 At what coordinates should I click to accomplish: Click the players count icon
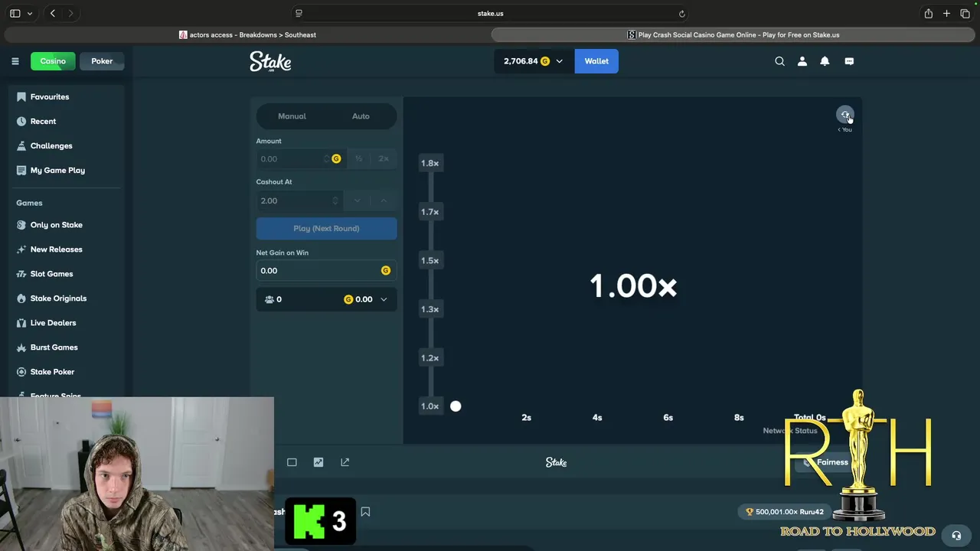click(269, 300)
